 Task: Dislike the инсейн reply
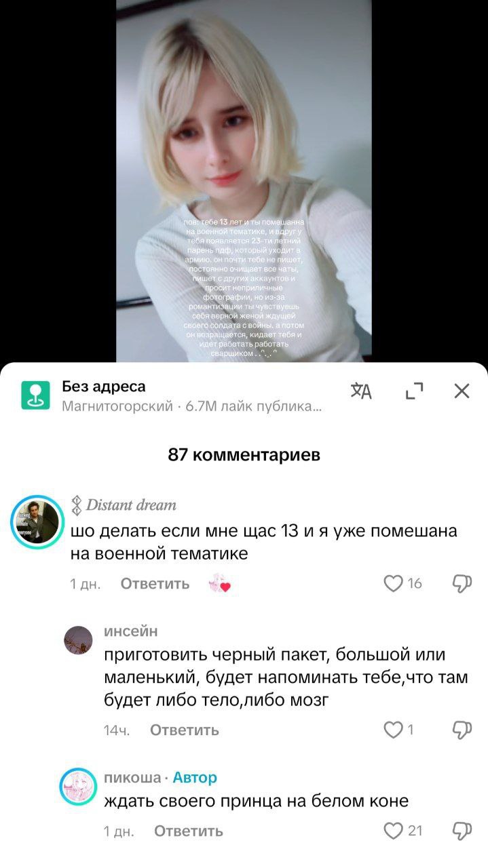[x=462, y=730]
